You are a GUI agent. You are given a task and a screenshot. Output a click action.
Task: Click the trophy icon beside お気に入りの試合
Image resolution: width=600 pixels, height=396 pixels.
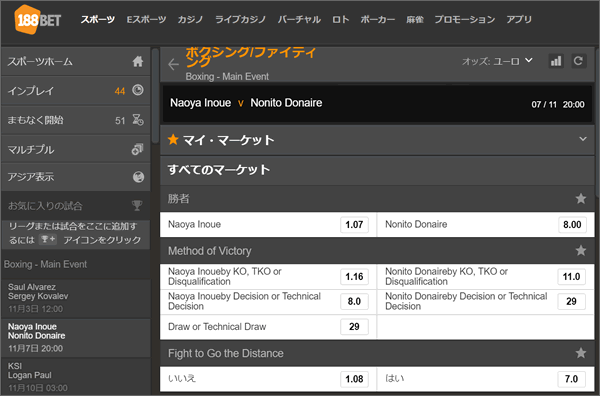pos(137,205)
